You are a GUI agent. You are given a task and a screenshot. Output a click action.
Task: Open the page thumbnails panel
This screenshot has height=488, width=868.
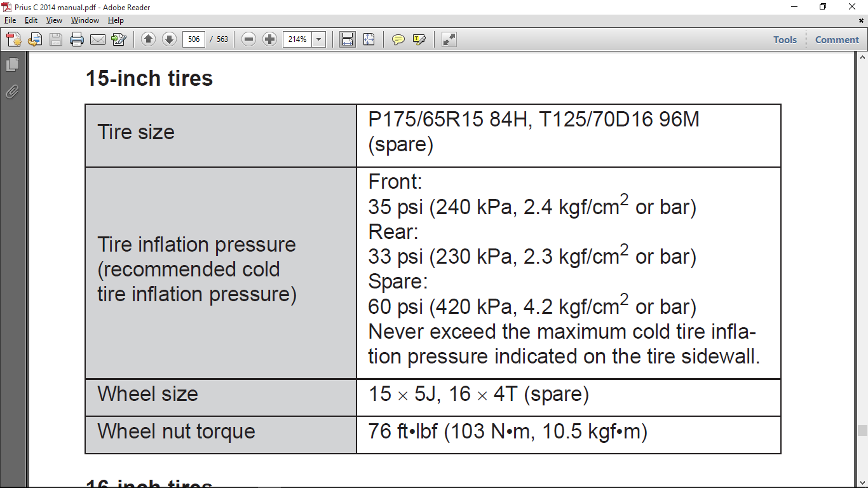click(x=12, y=65)
